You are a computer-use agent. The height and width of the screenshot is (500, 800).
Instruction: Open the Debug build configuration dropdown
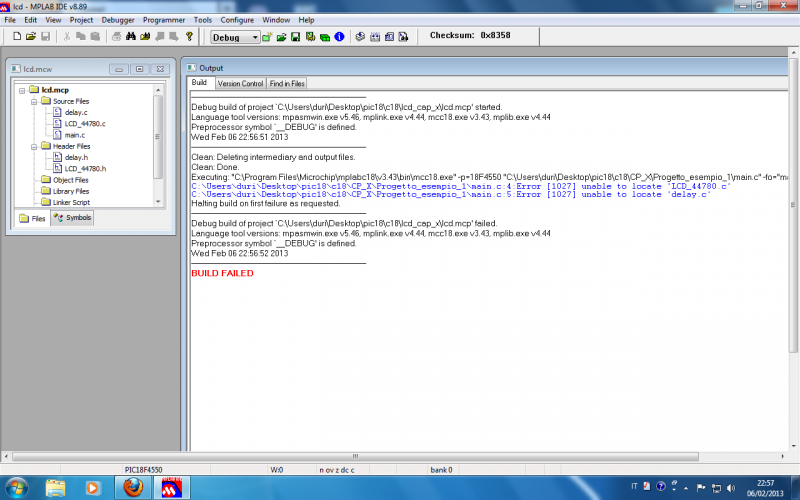235,37
